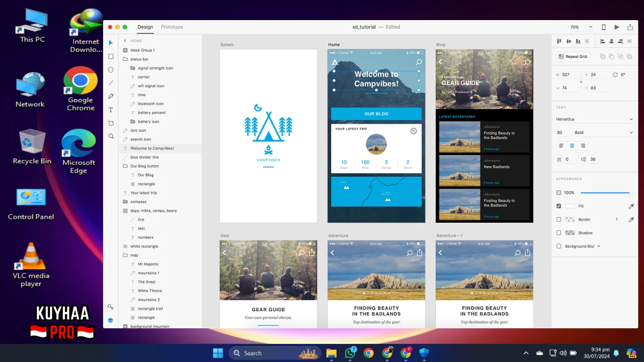Toggle the Layers panel icon
Viewport: 644px width, 362px height.
(x=111, y=320)
